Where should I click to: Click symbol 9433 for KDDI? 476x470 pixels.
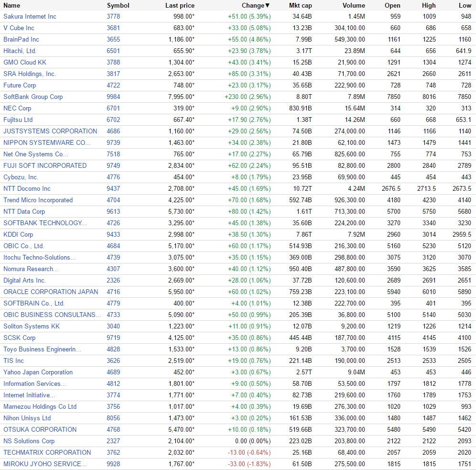coord(113,234)
